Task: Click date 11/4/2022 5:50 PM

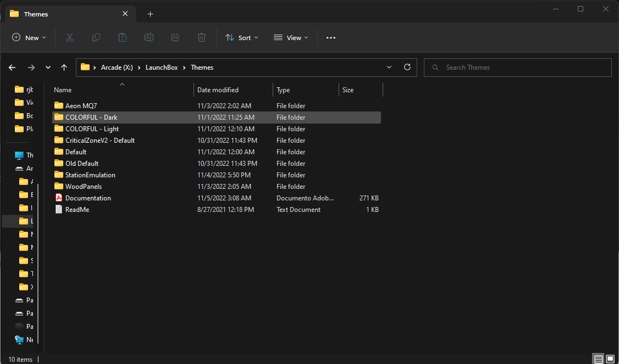Action: [224, 175]
